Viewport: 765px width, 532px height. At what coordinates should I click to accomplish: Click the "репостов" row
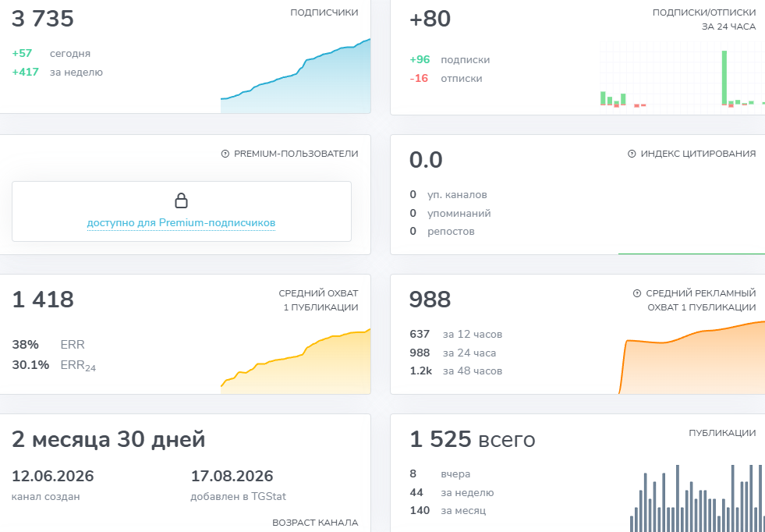tap(442, 232)
